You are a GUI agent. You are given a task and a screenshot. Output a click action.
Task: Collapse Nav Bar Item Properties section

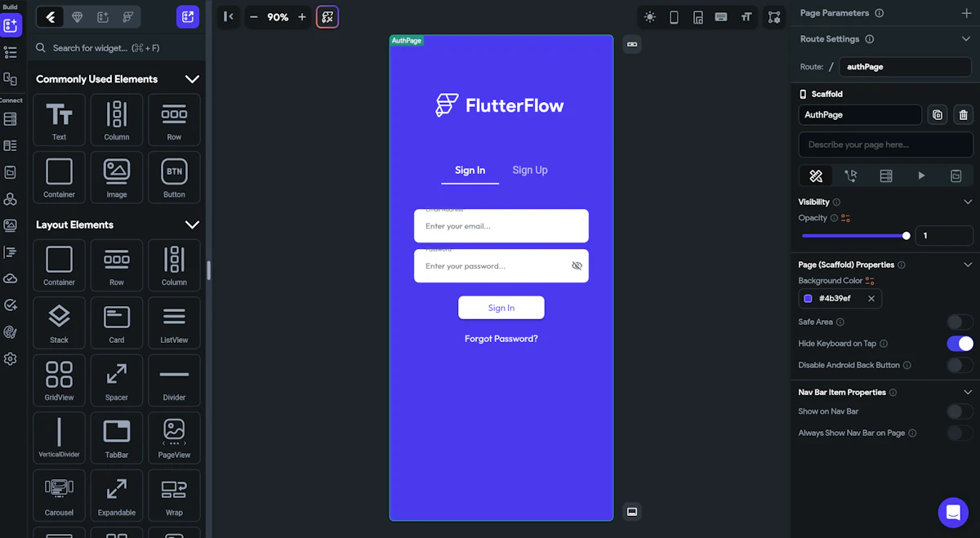click(x=968, y=393)
